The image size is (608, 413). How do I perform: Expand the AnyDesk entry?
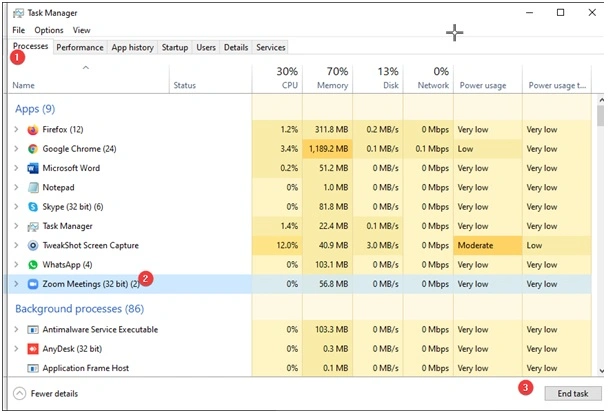16,349
